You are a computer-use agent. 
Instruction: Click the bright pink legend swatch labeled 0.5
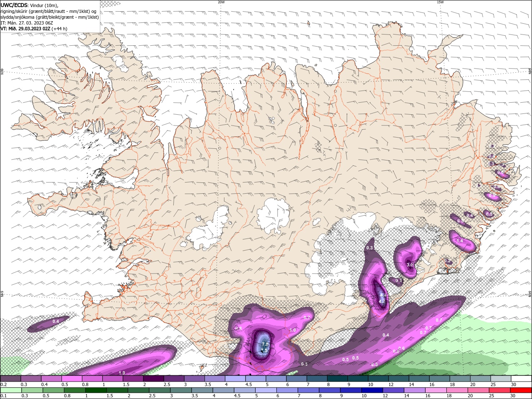(71, 379)
